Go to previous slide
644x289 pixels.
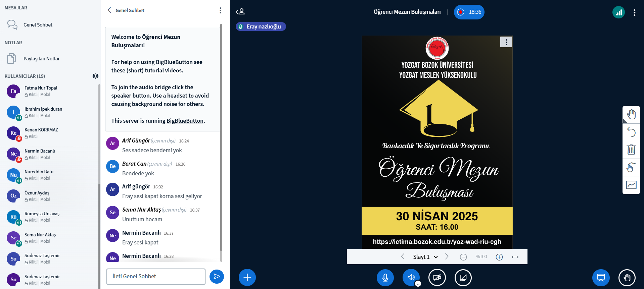click(403, 256)
